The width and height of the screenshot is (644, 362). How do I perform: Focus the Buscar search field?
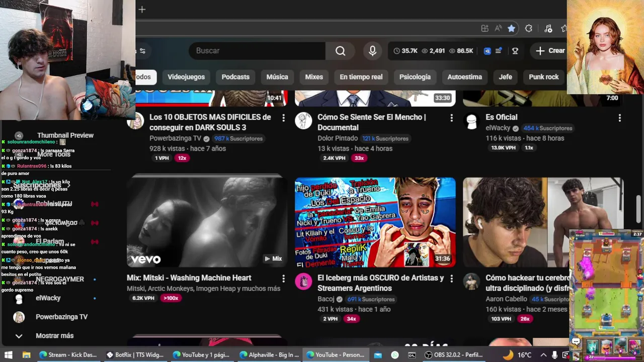[257, 51]
